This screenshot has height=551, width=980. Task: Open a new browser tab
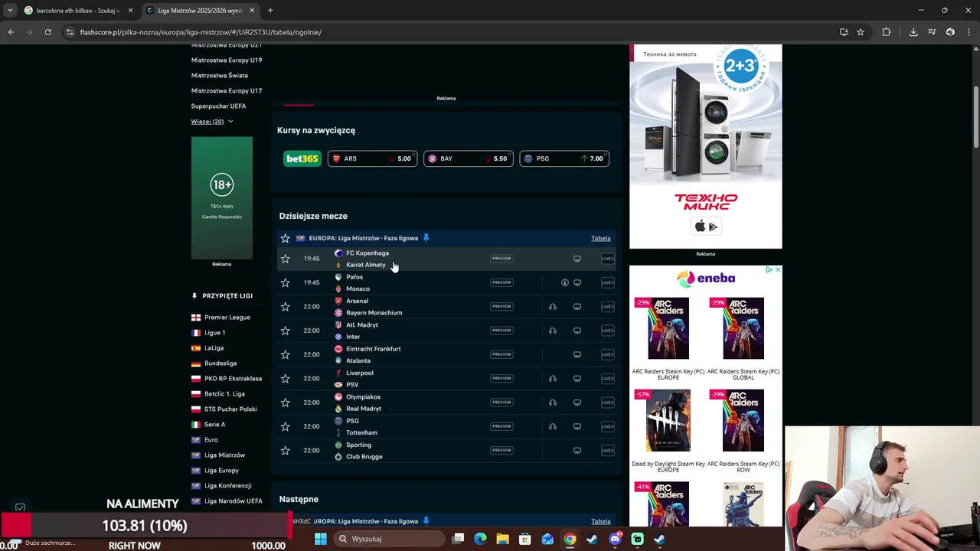(x=270, y=11)
